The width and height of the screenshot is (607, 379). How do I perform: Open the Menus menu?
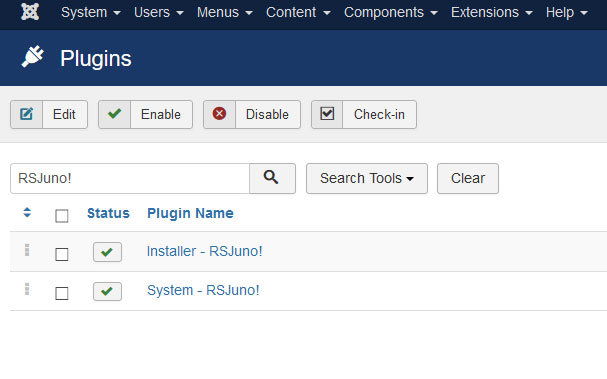pos(225,12)
